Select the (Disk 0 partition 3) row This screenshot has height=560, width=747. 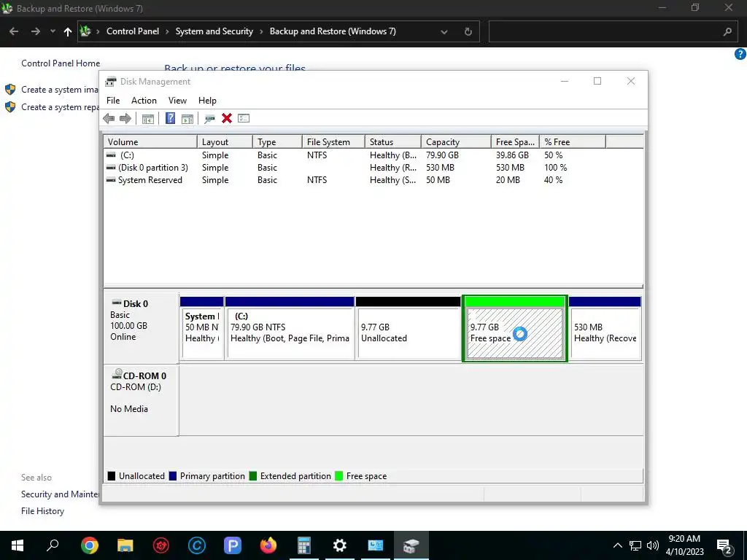373,168
